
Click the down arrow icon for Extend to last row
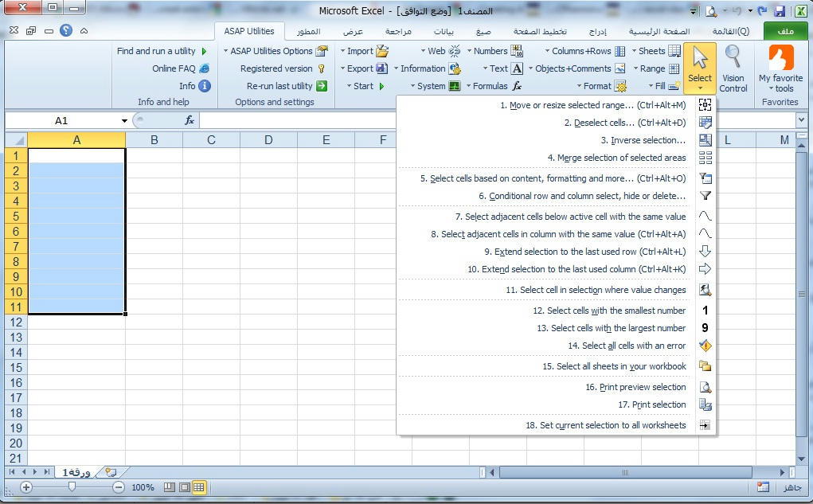coord(705,252)
